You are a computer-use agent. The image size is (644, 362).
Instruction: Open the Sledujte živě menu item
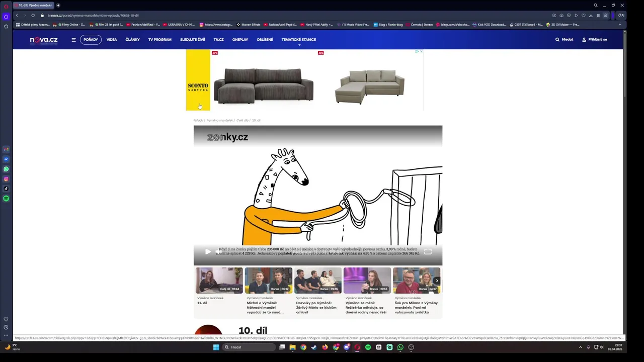click(x=193, y=40)
